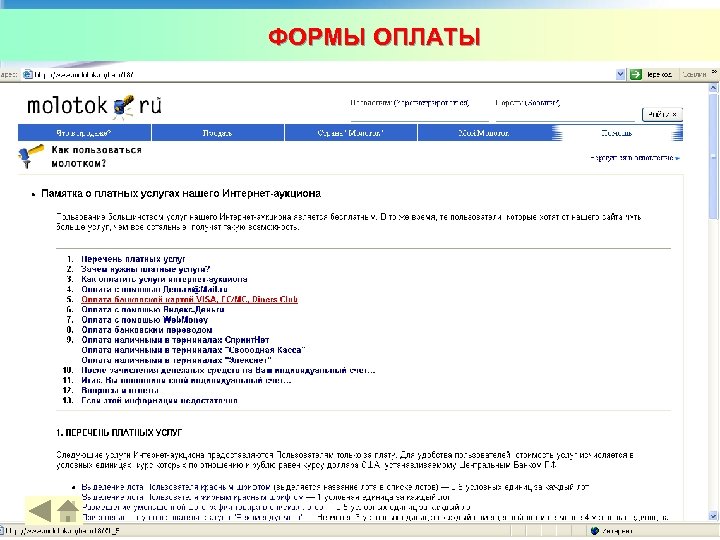The image size is (720, 540).
Task: Open link 10 about crediting funds to your individual account
Action: 228,370
